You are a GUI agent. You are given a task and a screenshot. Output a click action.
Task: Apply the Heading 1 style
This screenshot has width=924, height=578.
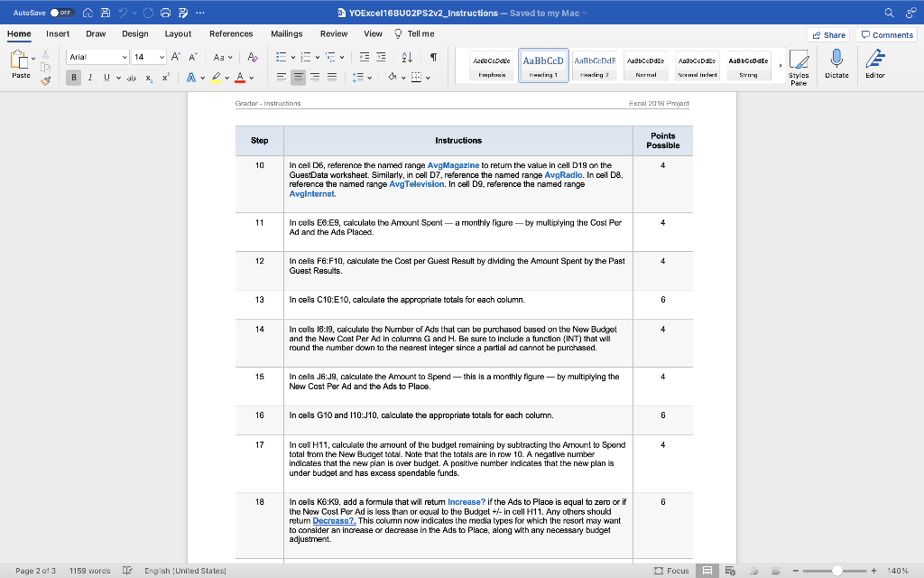pos(543,65)
